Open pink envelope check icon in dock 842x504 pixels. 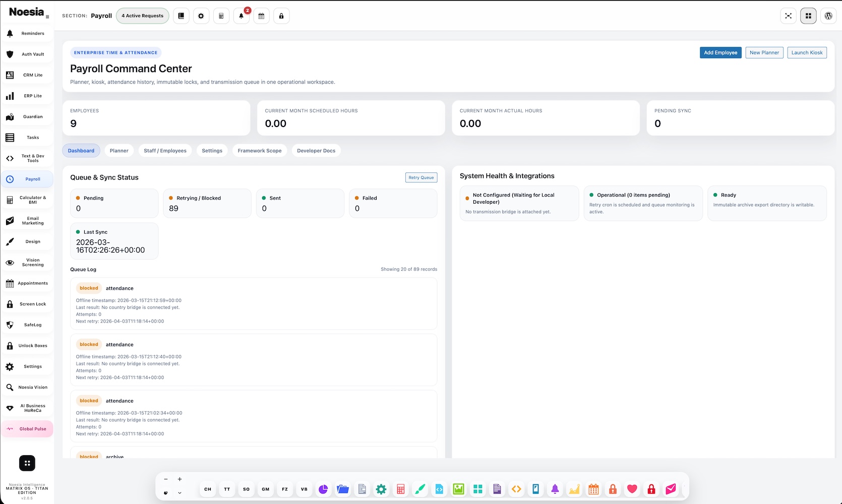coord(671,489)
